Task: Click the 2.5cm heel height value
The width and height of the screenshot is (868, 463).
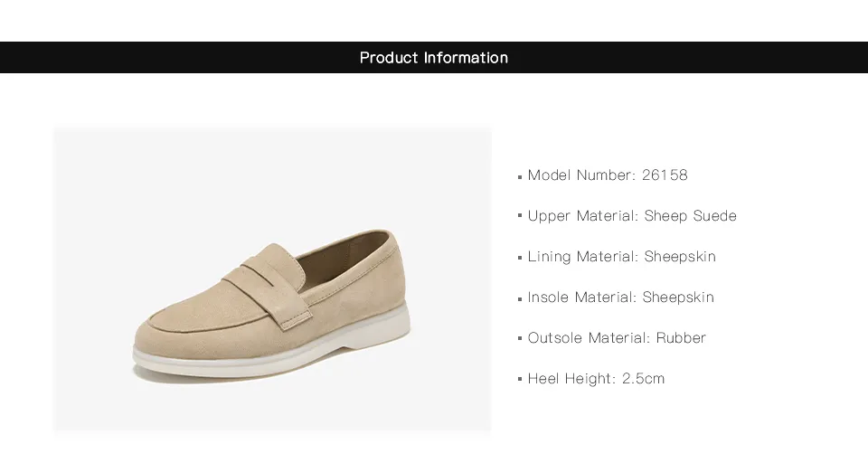Action: pos(643,379)
